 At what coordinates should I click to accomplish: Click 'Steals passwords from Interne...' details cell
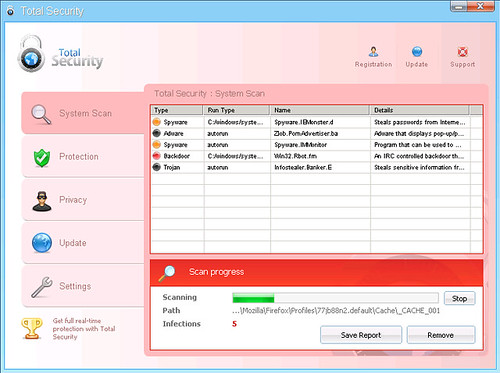tap(419, 122)
